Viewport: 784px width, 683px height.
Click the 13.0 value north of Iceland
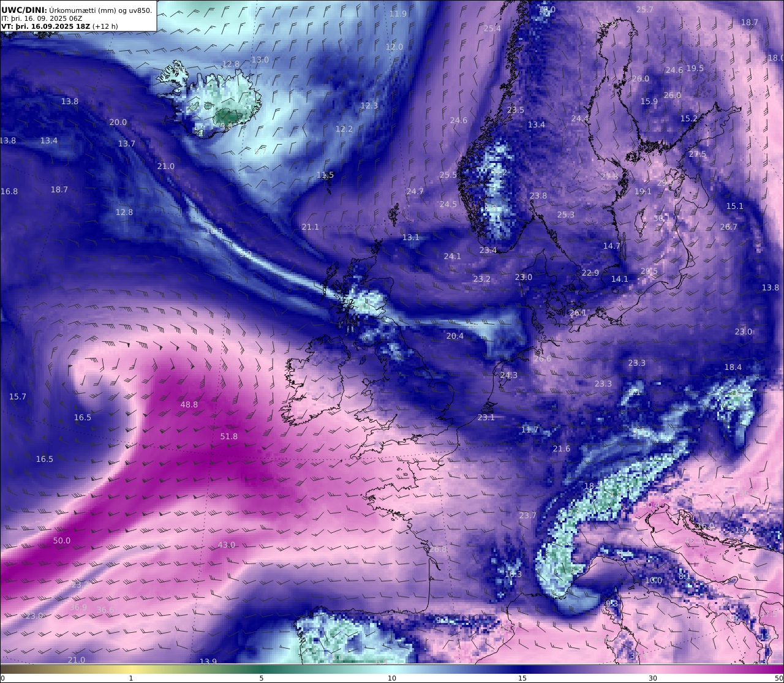pos(260,59)
